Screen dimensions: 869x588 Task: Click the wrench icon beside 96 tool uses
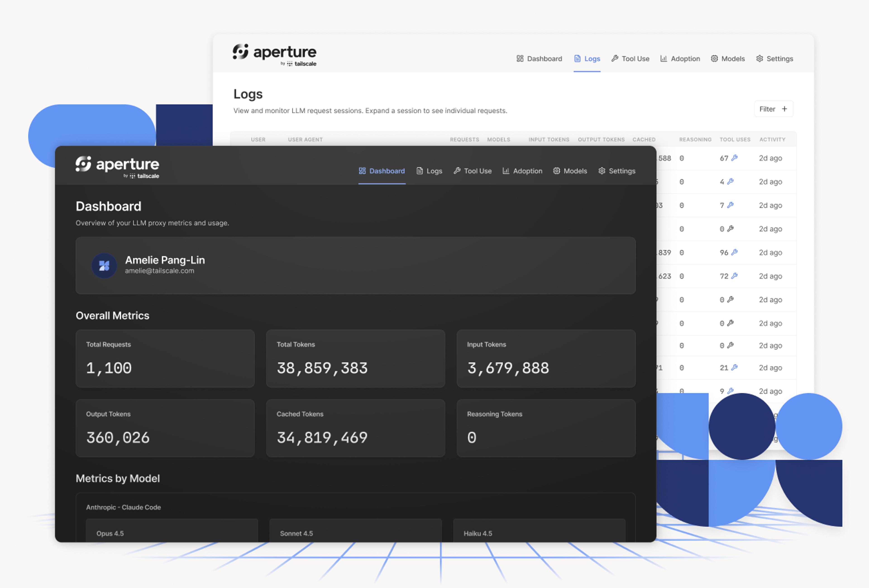tap(734, 252)
